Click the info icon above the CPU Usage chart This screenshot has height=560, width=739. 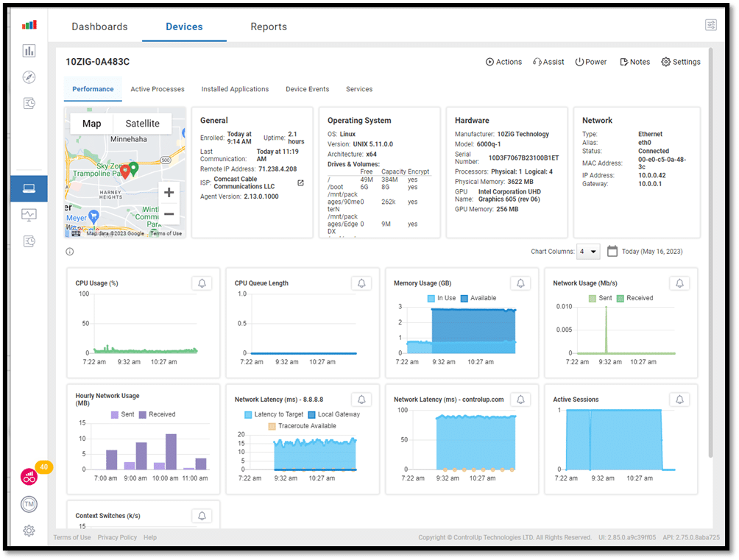coord(70,252)
